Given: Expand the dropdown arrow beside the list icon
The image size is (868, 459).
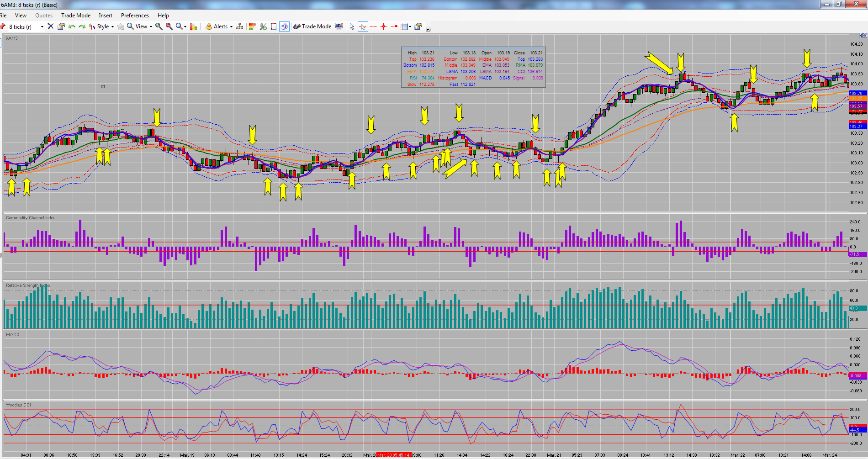Looking at the screenshot, I should [x=410, y=26].
